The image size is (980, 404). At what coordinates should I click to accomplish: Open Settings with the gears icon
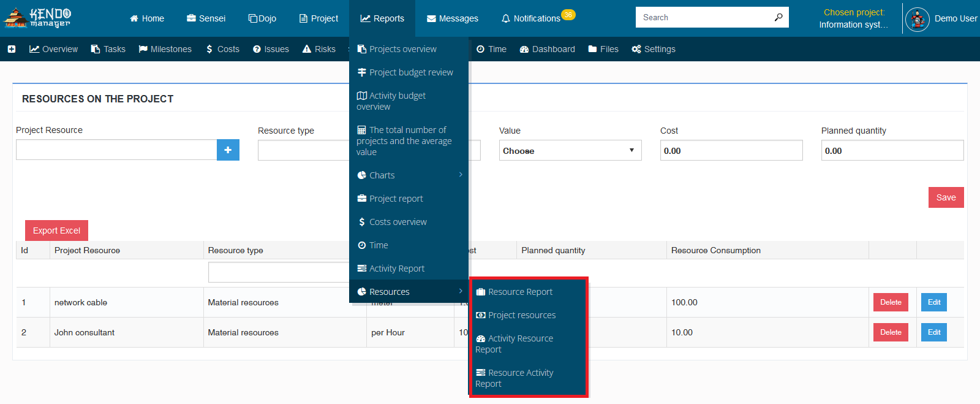[x=654, y=49]
